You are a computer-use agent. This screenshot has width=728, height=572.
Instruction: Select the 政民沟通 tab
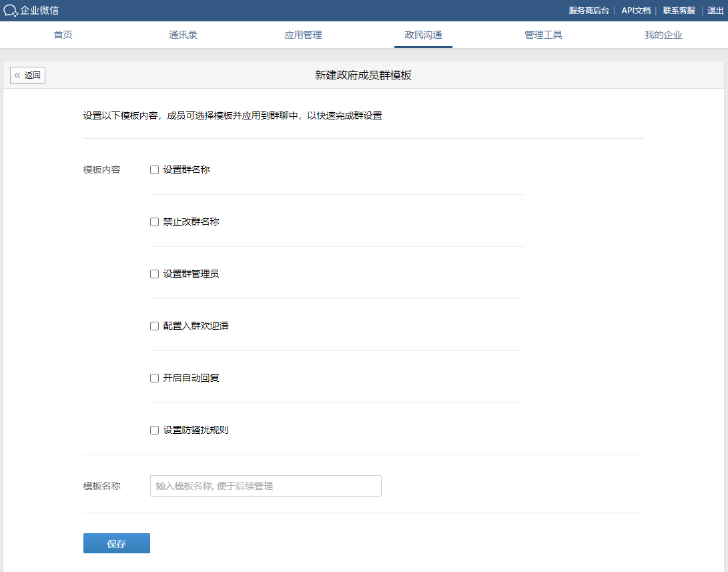click(x=423, y=35)
